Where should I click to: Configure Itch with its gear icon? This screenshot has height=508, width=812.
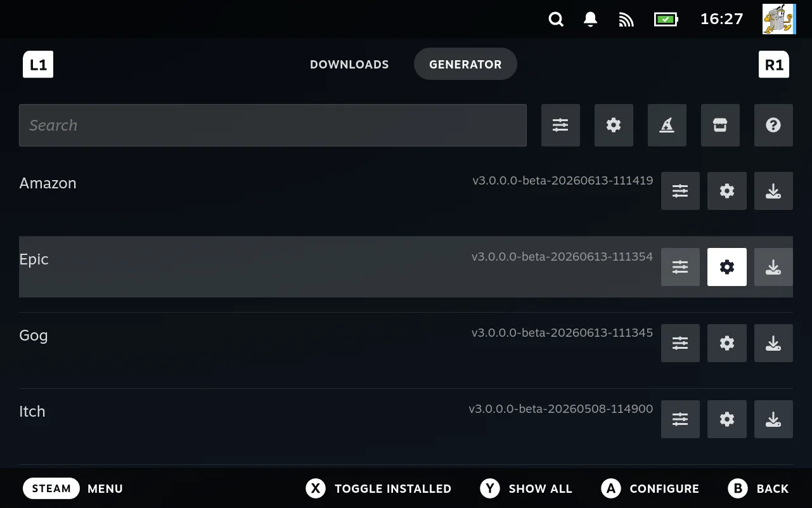[727, 419]
